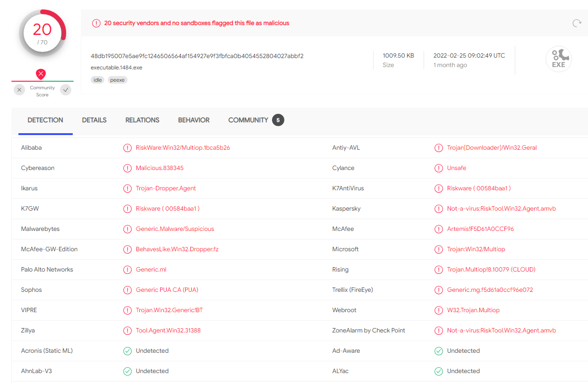Screen dimensions: 588x383
Task: Click the alert icon beside Cylance's result
Action: click(439, 168)
